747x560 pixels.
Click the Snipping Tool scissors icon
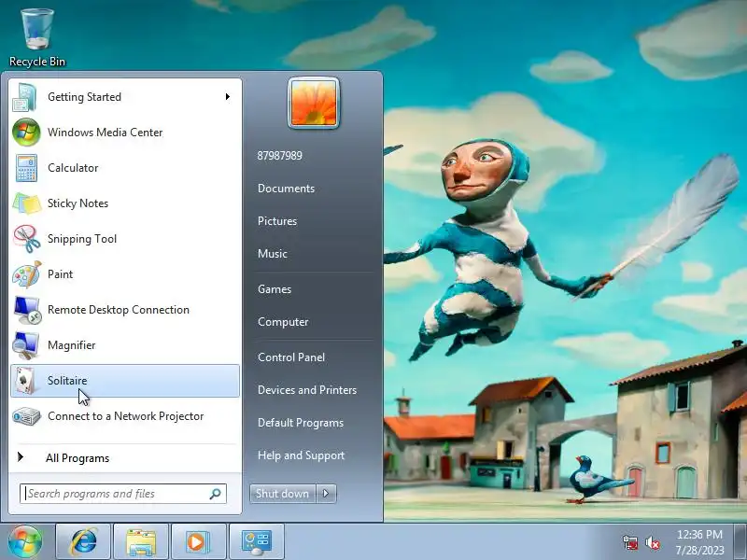tap(26, 239)
